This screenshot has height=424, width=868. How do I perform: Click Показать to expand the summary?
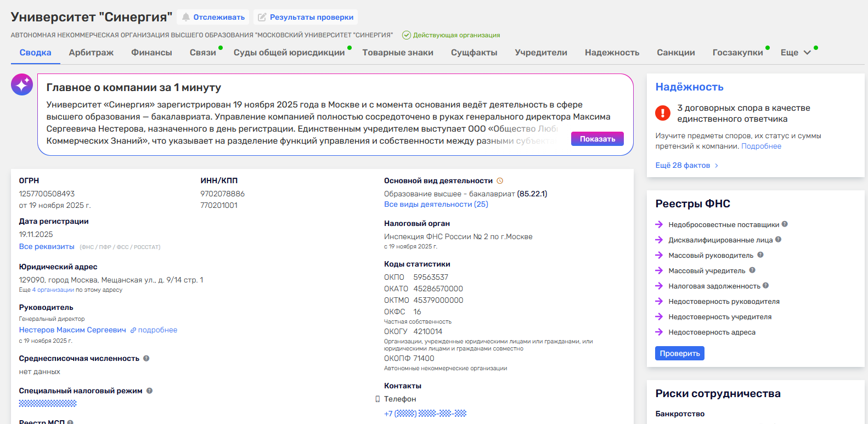click(x=598, y=139)
